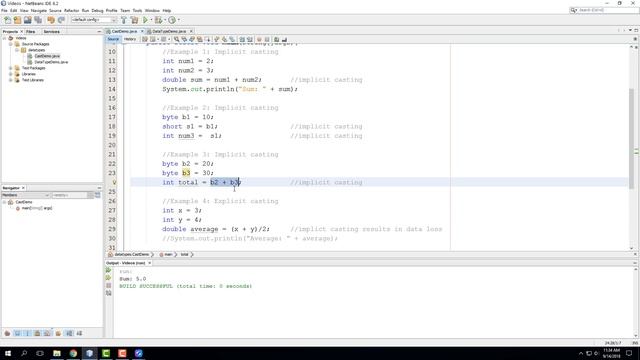Viewport: 640px width, 360px height.
Task: Open the File menu
Action: (x=4, y=10)
